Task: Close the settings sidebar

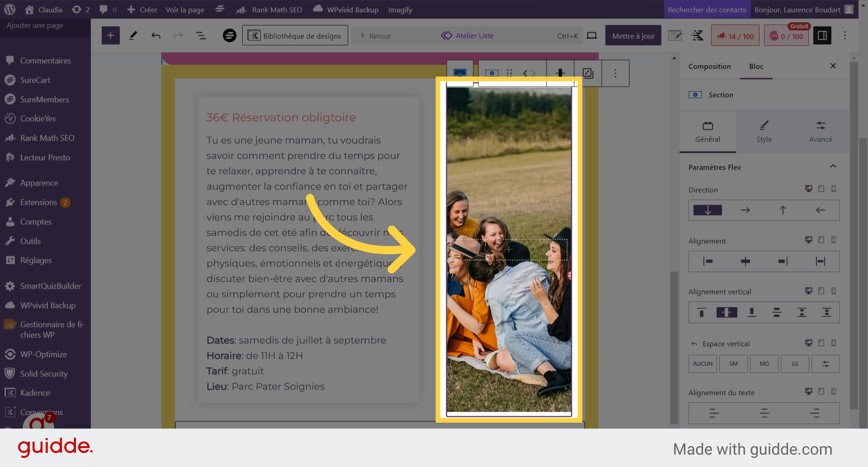Action: coord(833,66)
